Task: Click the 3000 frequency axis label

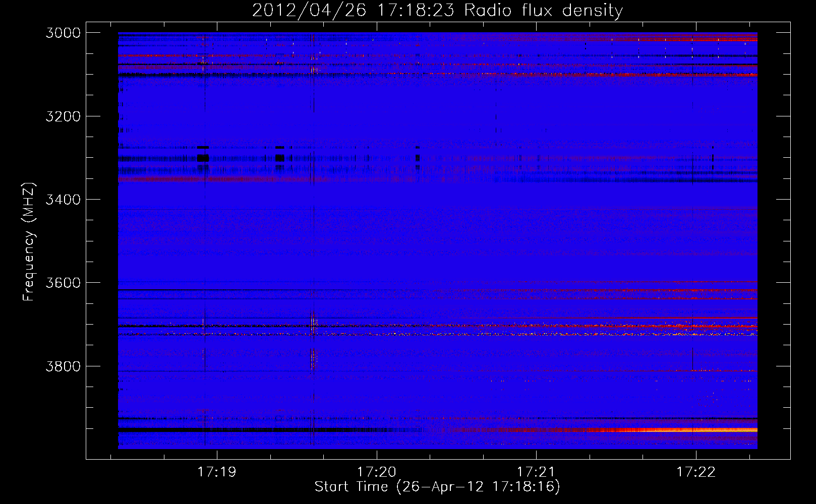Action: [63, 33]
